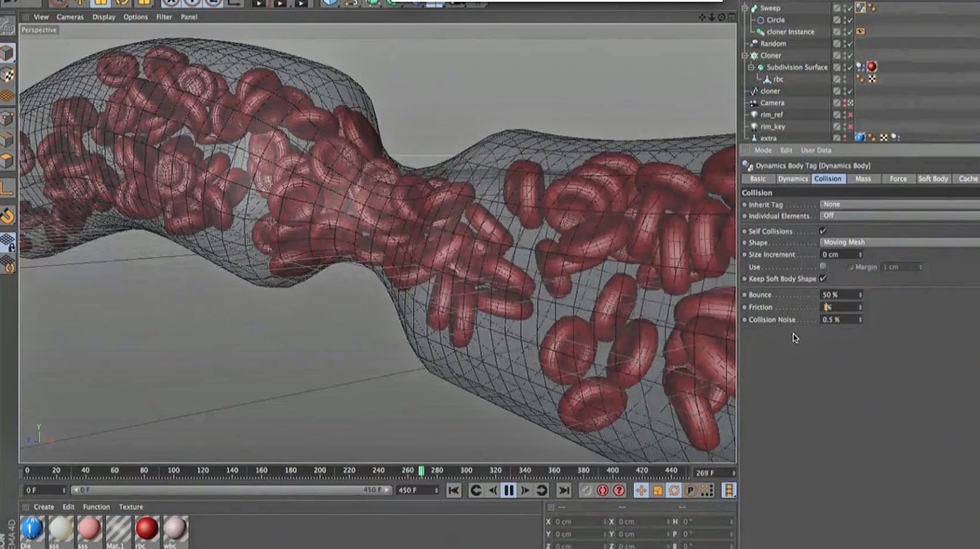Click the red Autokeying icon

[602, 490]
